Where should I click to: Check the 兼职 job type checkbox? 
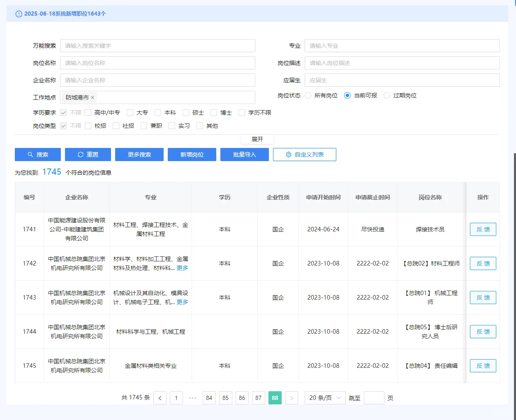click(x=144, y=126)
